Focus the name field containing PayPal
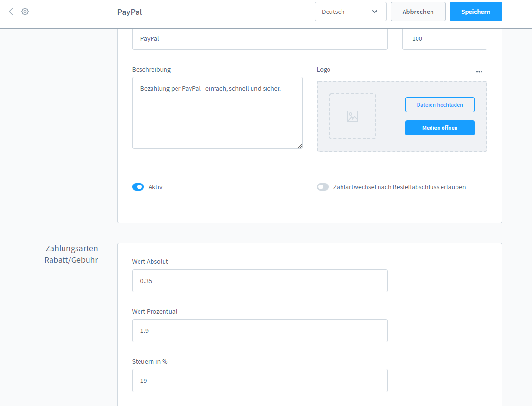The height and width of the screenshot is (406, 532). coord(260,39)
